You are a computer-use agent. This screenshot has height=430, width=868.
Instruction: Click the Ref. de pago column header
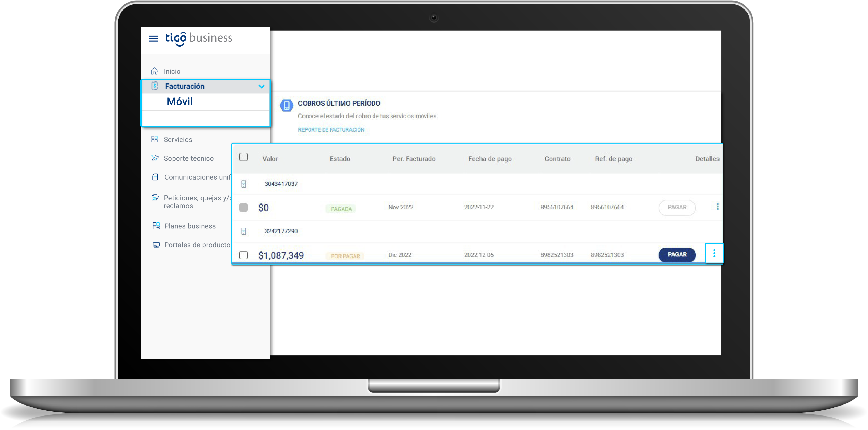click(614, 159)
